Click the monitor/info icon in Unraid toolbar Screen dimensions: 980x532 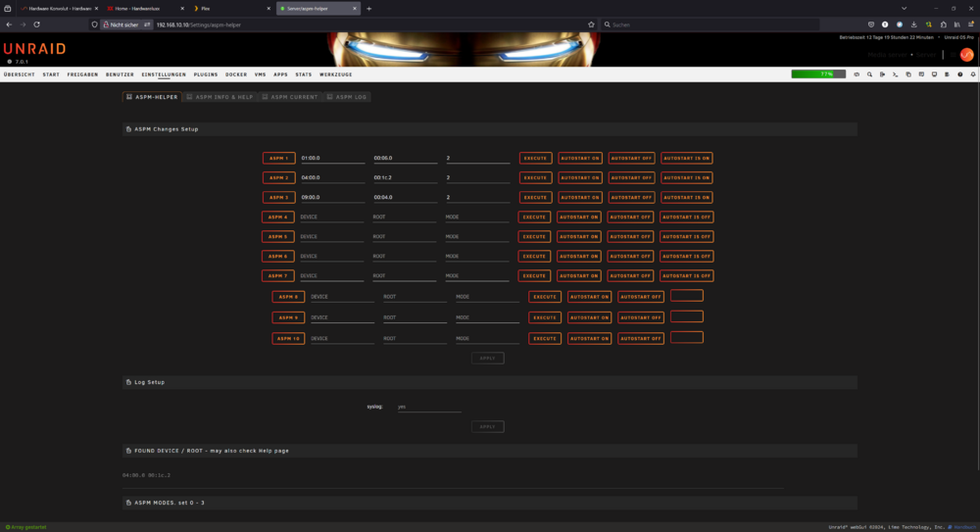tap(934, 74)
